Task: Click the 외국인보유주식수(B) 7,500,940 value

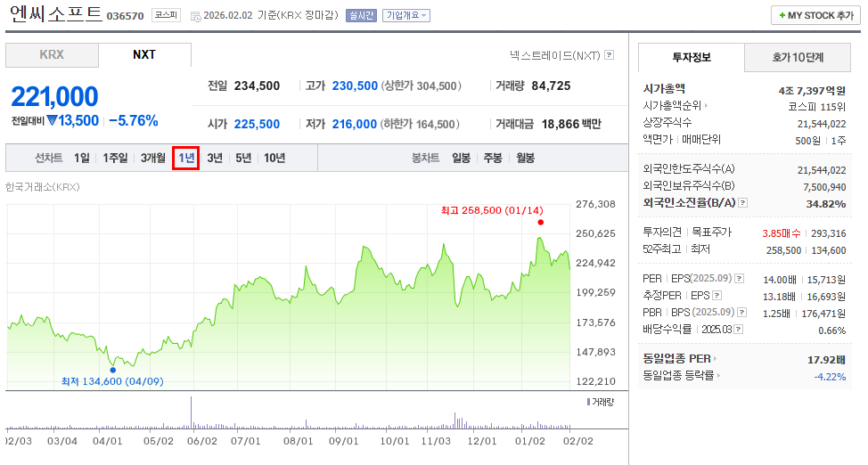Action: pos(825,187)
